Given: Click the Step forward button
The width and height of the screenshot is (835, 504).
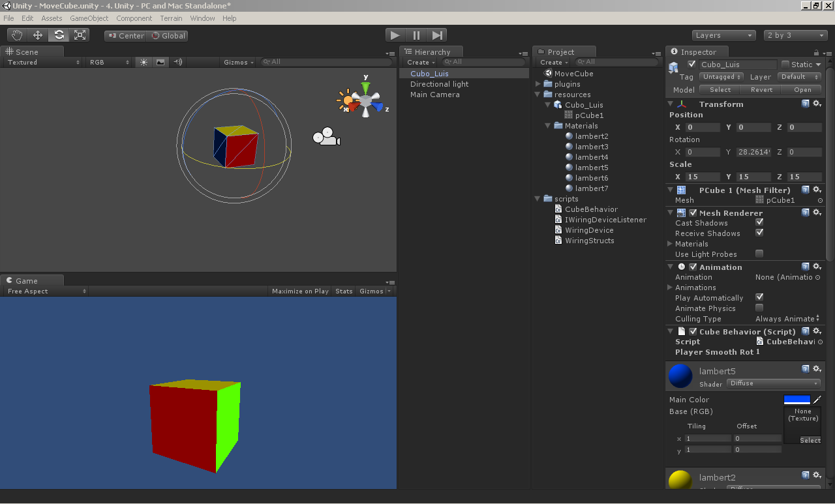Looking at the screenshot, I should 438,35.
